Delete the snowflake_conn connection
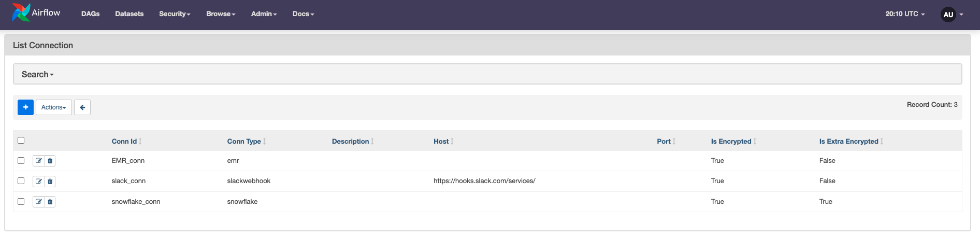The height and width of the screenshot is (236, 980). pos(50,202)
